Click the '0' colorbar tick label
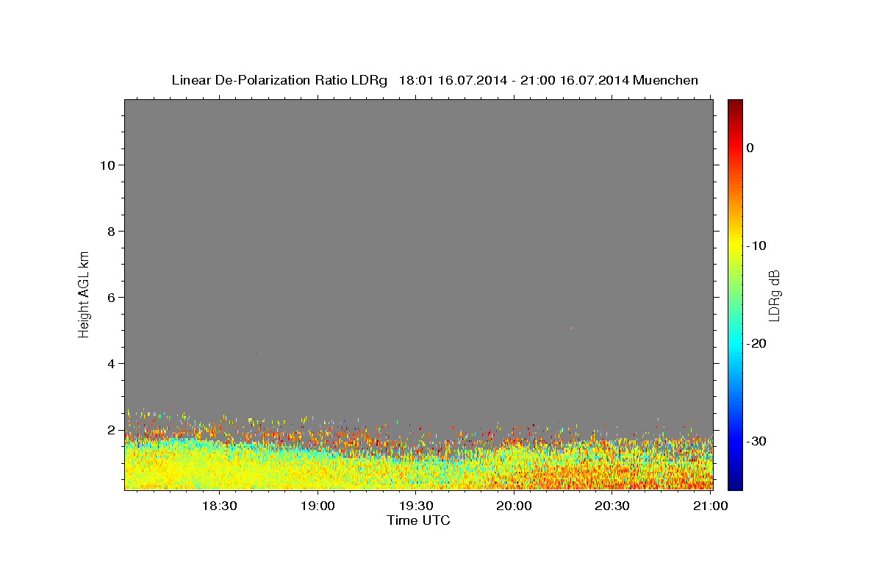The width and height of the screenshot is (882, 588). [750, 148]
